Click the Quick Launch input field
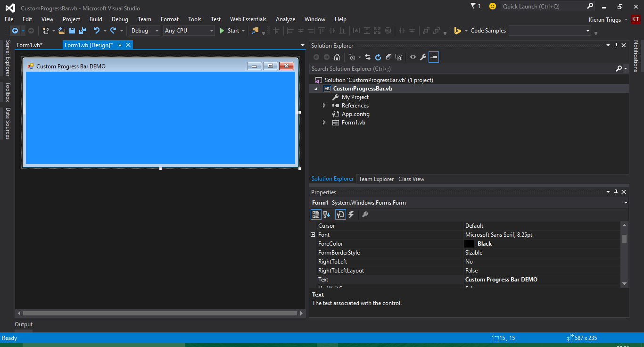644x347 pixels. coord(543,6)
